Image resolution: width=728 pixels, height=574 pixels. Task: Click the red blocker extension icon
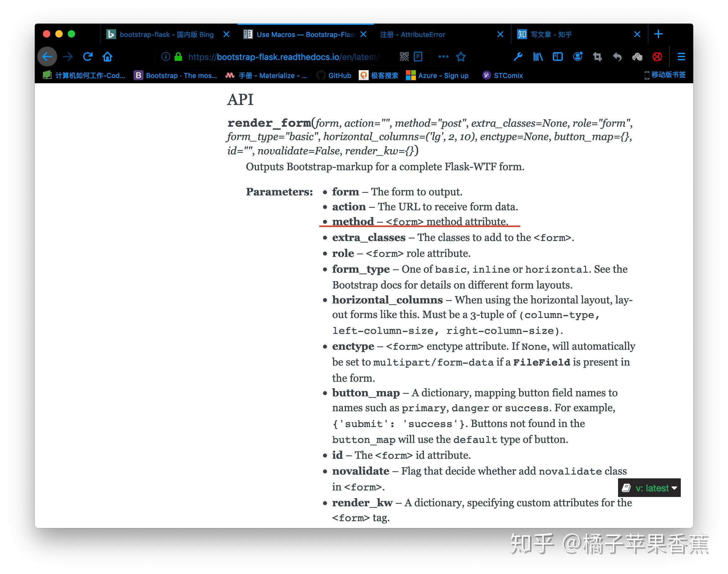[x=657, y=57]
